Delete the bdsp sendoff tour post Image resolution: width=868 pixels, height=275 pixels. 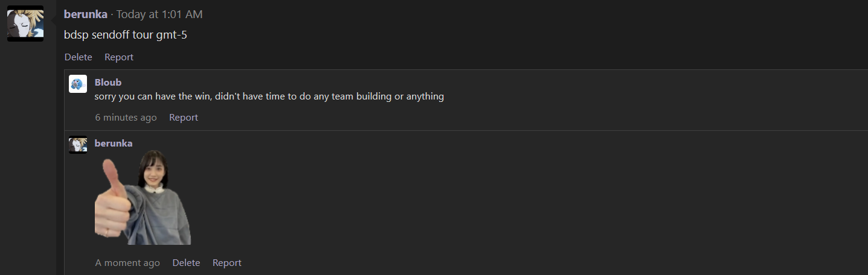79,57
